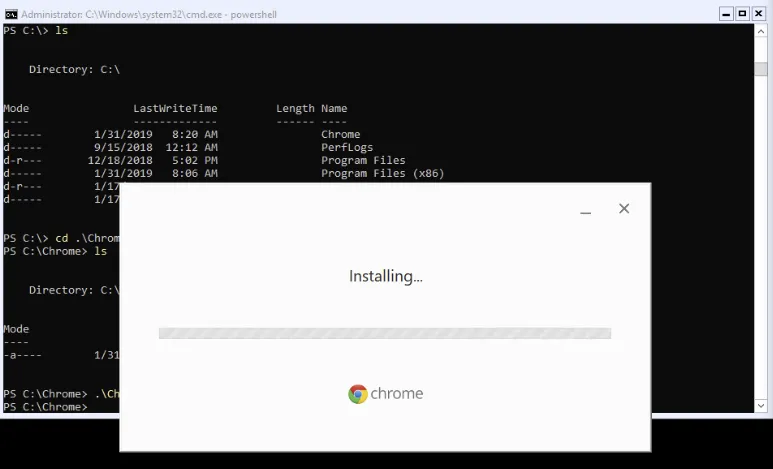Click the console vertical scrollbar thumb
Image resolution: width=773 pixels, height=469 pixels.
point(761,69)
